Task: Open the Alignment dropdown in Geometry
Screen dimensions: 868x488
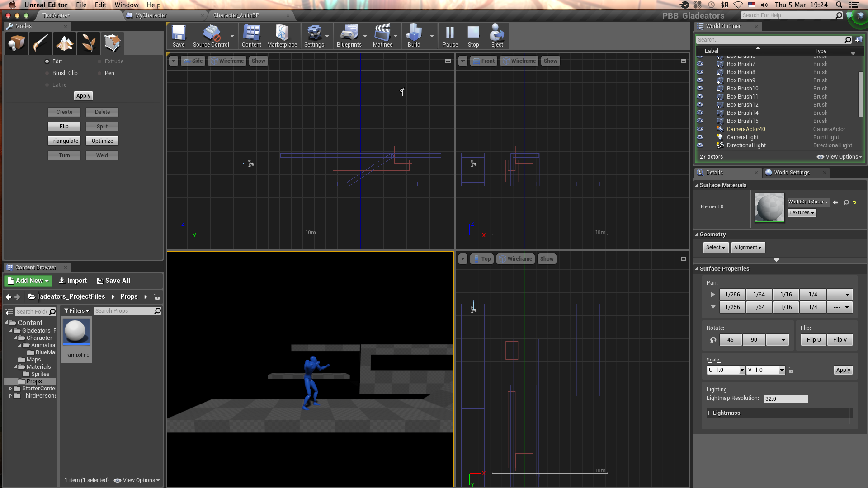Action: 748,248
